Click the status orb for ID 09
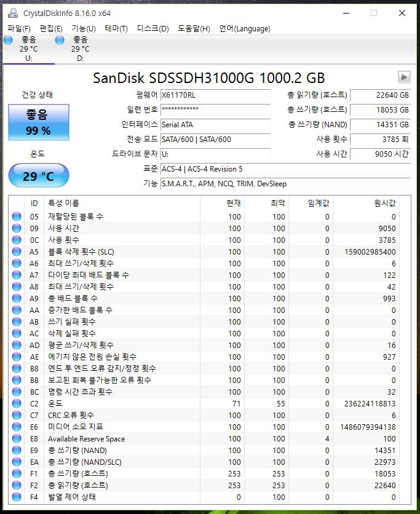This screenshot has width=420, height=514. click(17, 228)
